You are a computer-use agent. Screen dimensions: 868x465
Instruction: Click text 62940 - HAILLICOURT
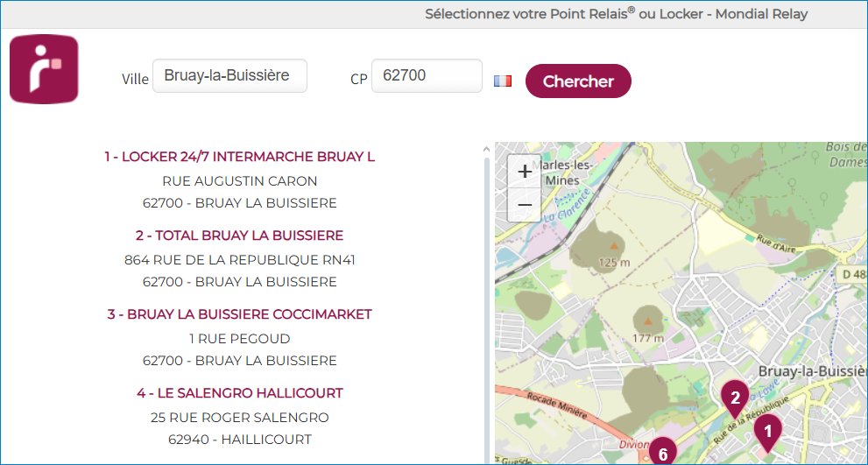[x=240, y=440]
